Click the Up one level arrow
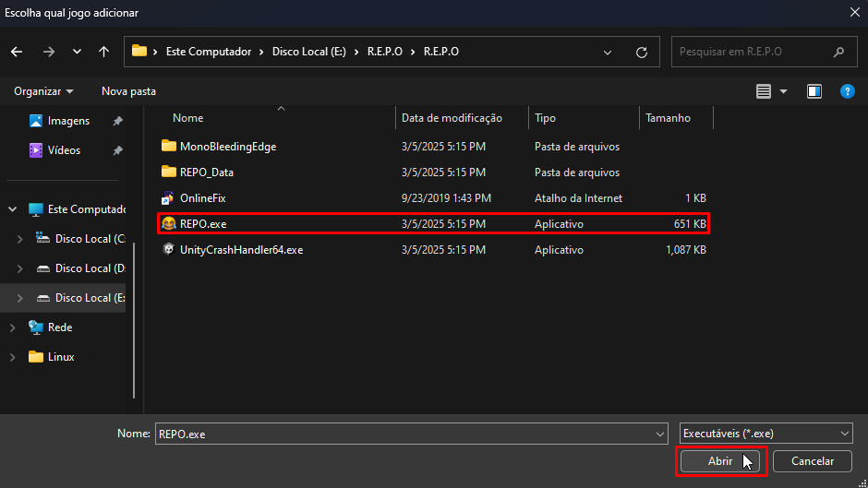The height and width of the screenshot is (488, 868). coord(103,52)
